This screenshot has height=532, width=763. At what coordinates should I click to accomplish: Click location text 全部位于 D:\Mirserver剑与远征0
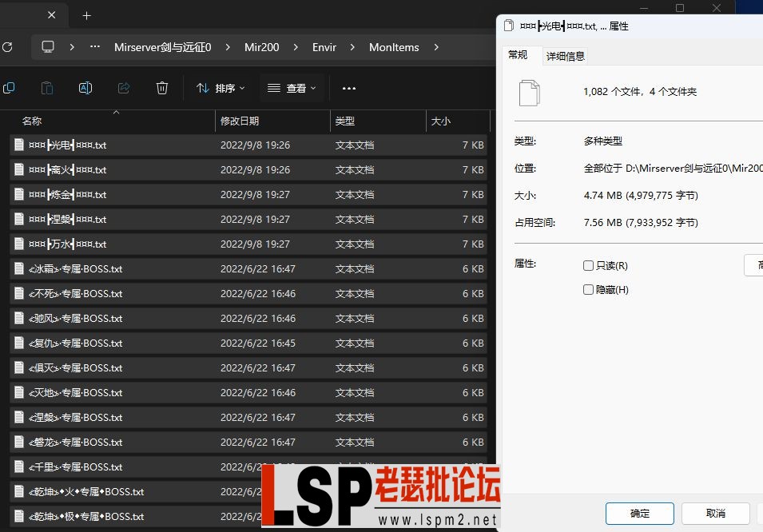click(x=673, y=169)
